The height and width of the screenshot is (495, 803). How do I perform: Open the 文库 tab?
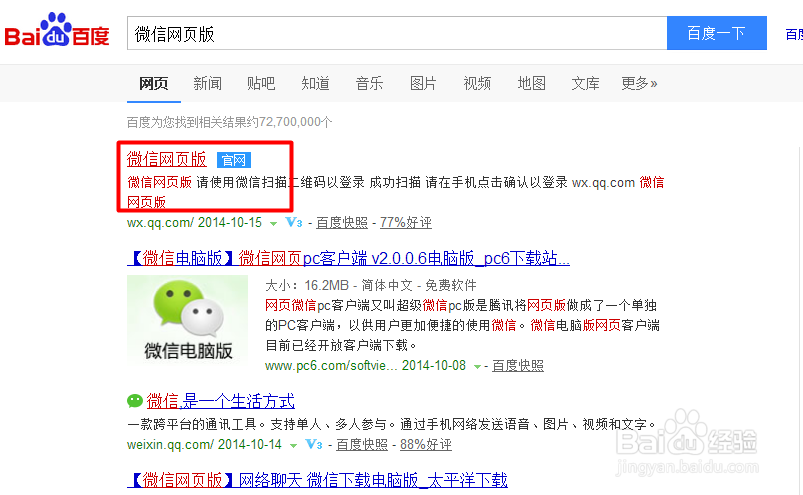pyautogui.click(x=585, y=83)
